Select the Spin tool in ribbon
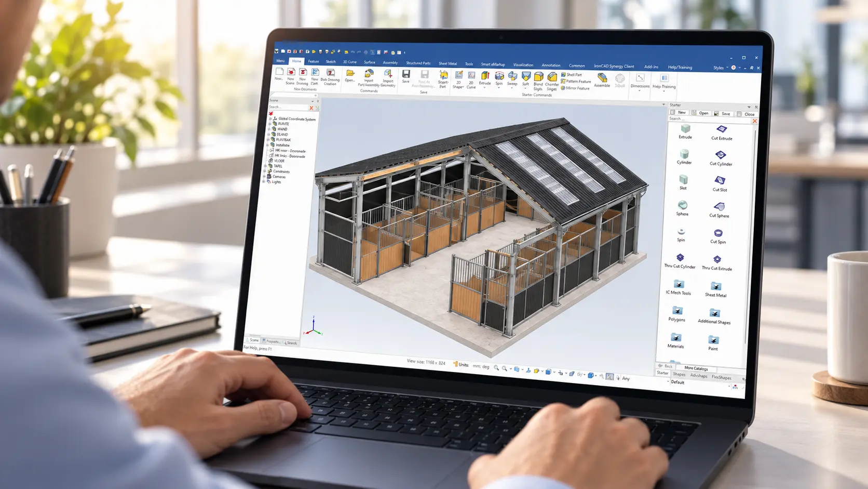The height and width of the screenshot is (489, 868). [x=499, y=79]
